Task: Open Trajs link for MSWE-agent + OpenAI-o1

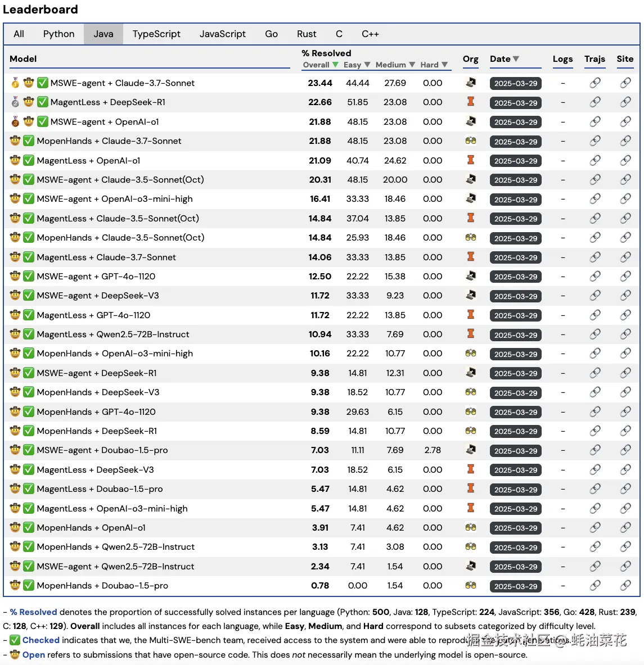Action: (x=595, y=122)
